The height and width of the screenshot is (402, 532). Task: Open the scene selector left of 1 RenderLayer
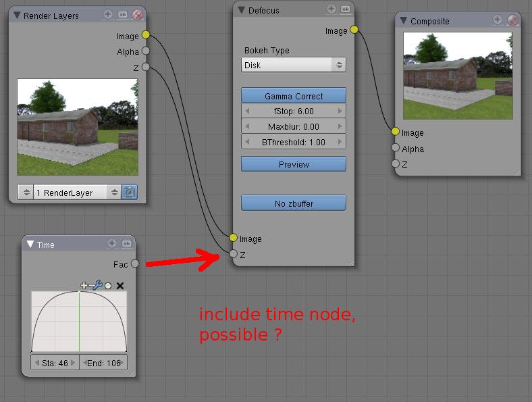(26, 193)
